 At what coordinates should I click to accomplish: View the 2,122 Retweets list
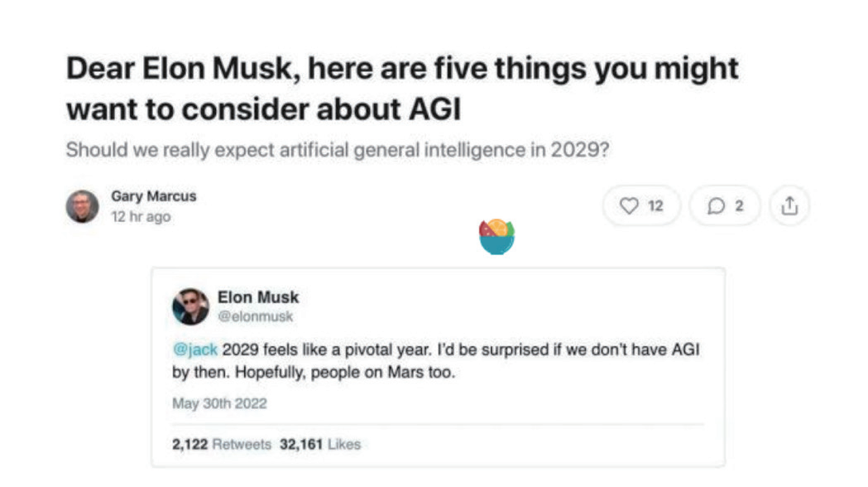pos(222,445)
